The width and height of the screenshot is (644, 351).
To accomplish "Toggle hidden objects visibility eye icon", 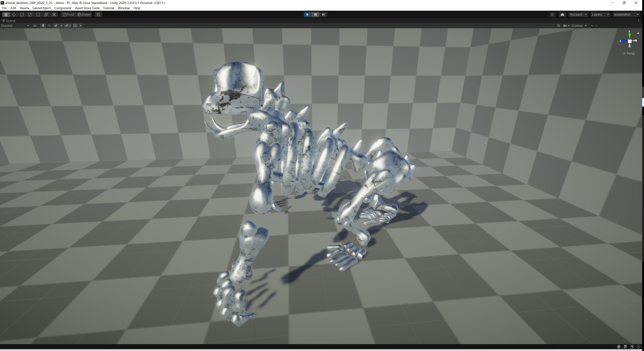I will point(68,25).
